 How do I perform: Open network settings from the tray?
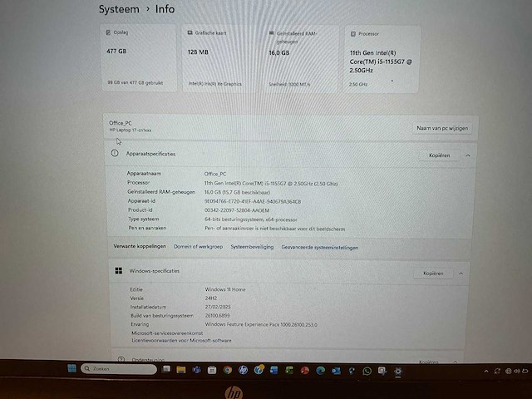[508, 372]
